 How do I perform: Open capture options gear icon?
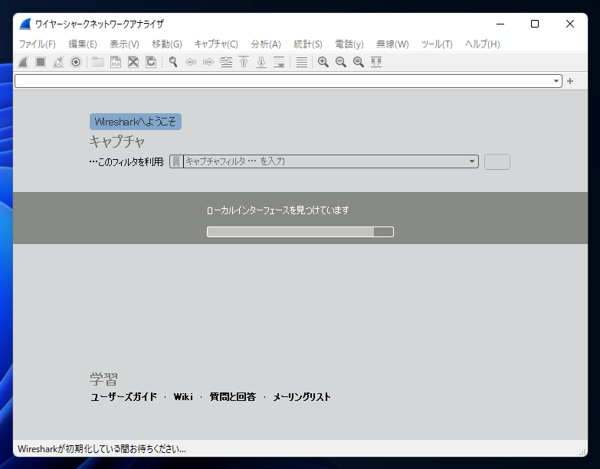[x=76, y=62]
